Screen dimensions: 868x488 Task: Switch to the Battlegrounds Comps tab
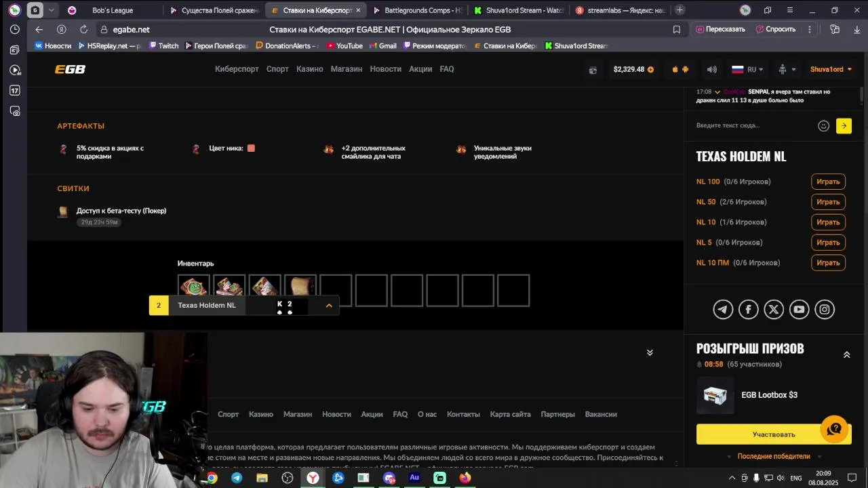point(417,10)
